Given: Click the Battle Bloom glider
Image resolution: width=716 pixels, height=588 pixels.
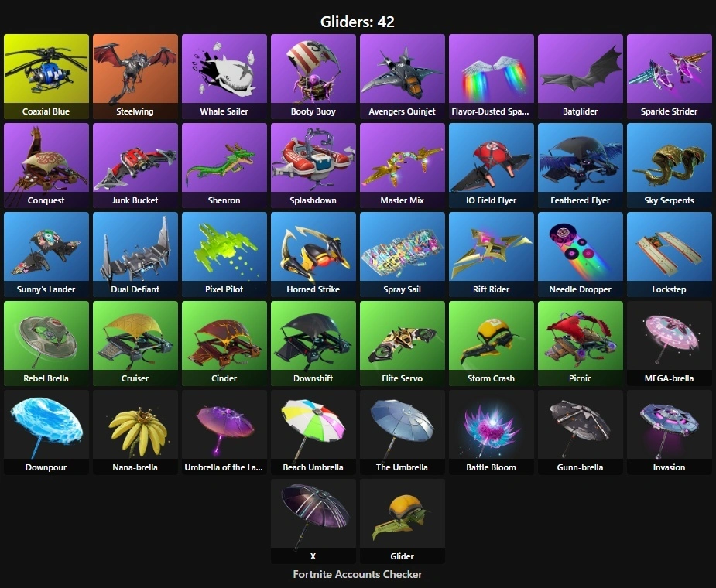Looking at the screenshot, I should click(x=492, y=432).
